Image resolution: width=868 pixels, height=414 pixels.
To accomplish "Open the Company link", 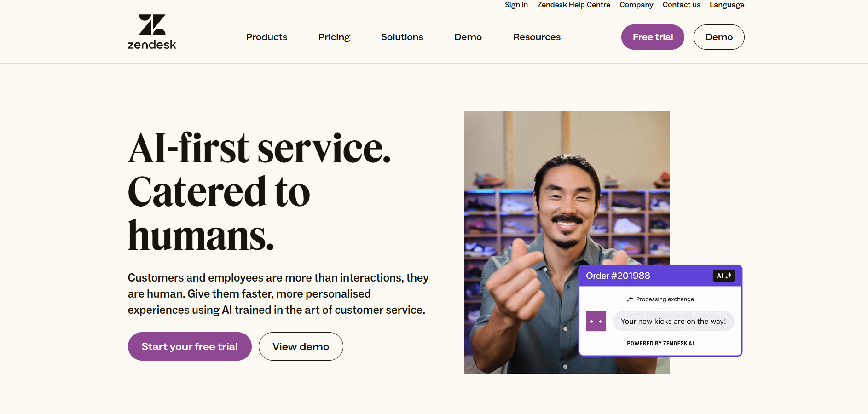I will coord(636,5).
